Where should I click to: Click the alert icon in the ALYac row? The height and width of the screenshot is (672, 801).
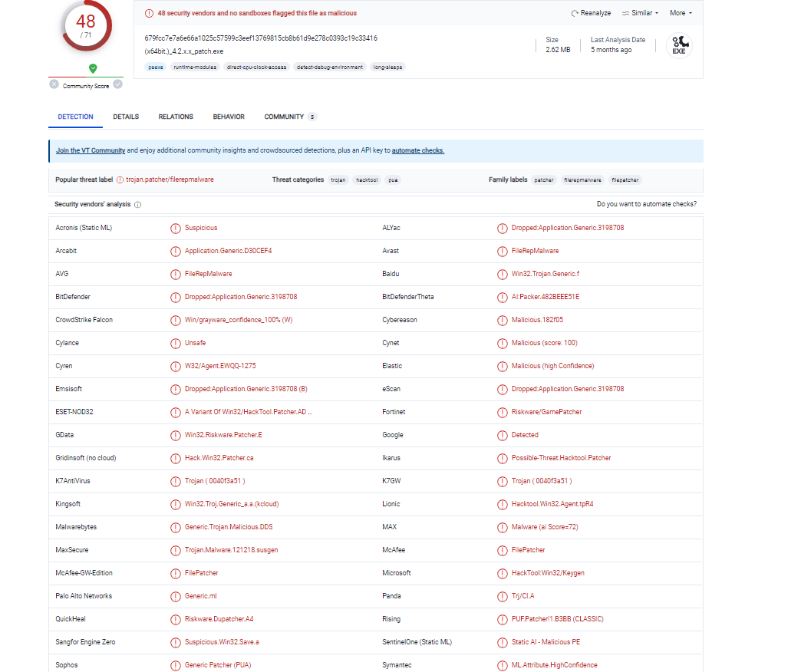coord(503,229)
